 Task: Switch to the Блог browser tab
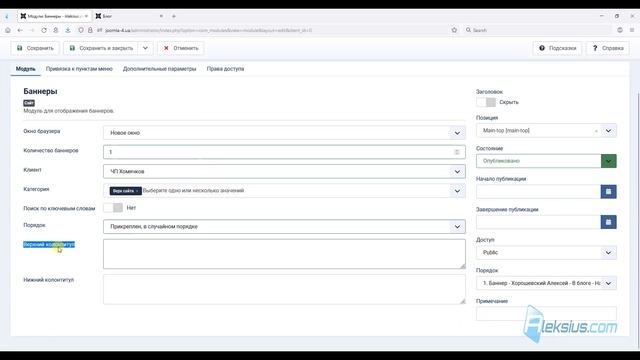click(x=129, y=16)
